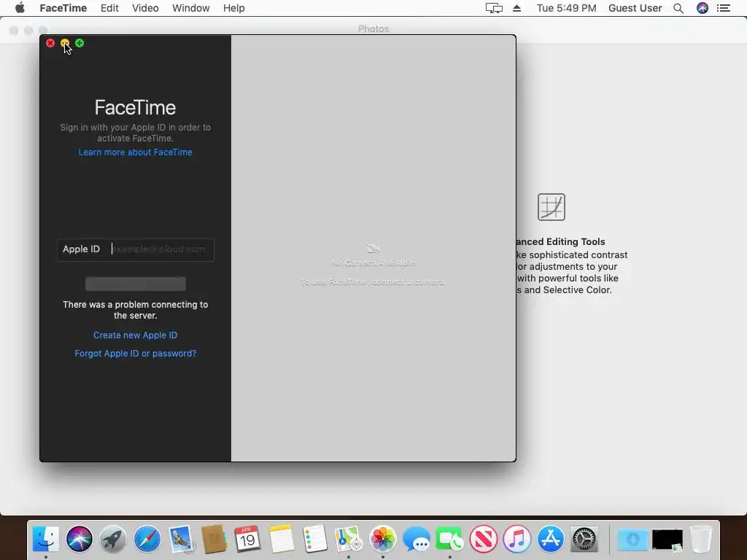Minimize the FaceTime window
747x560 pixels.
tap(65, 43)
